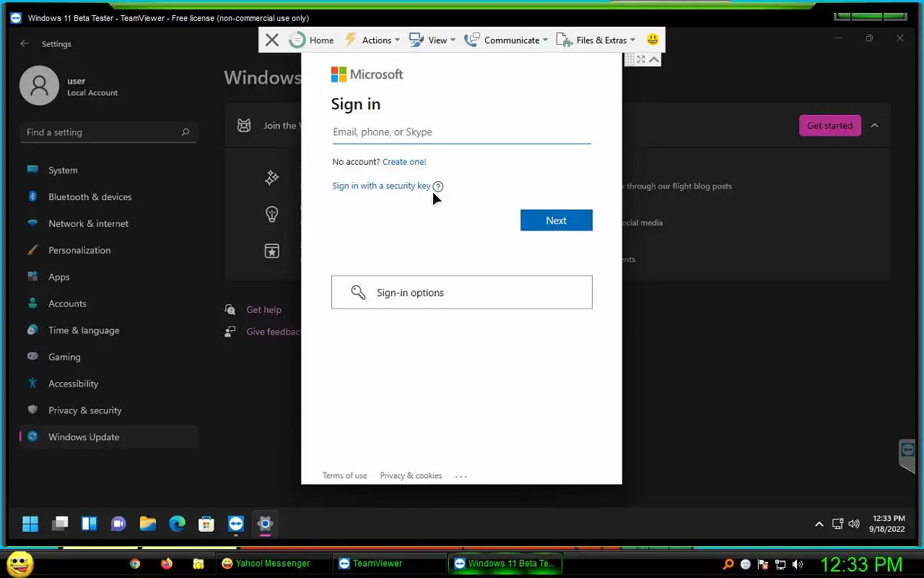This screenshot has width=924, height=578.
Task: Click the lightbulb icon in the Settings list
Action: (x=271, y=214)
